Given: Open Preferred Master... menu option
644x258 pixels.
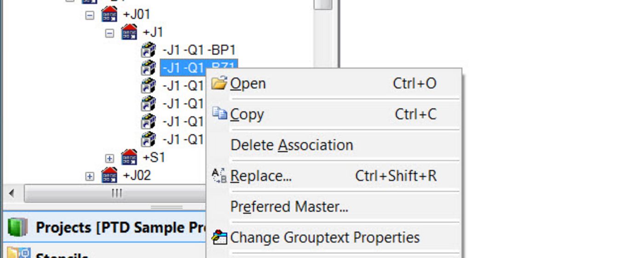Looking at the screenshot, I should (289, 207).
